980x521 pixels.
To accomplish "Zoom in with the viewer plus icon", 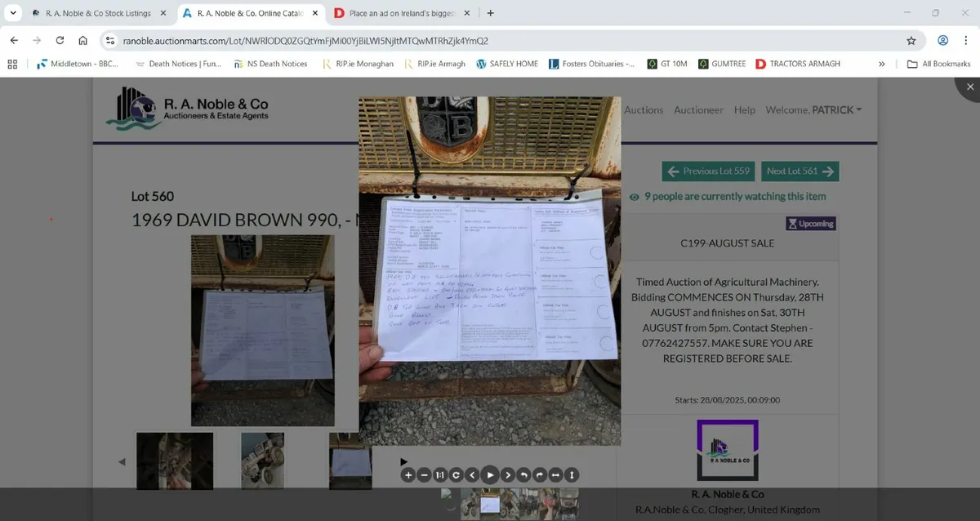I will (408, 474).
